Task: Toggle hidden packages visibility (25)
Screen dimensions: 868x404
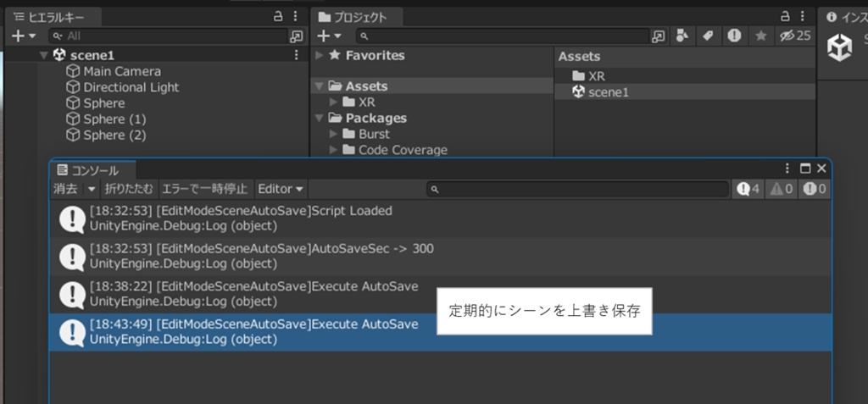Action: coord(794,36)
